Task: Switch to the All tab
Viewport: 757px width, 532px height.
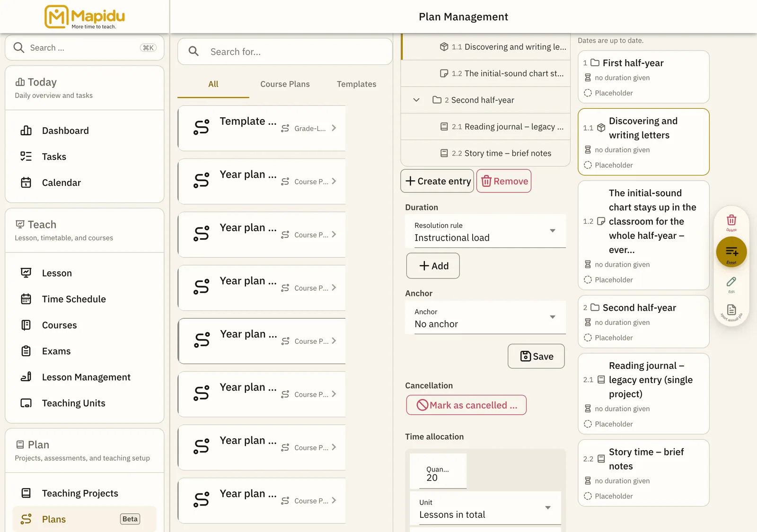Action: click(x=213, y=84)
